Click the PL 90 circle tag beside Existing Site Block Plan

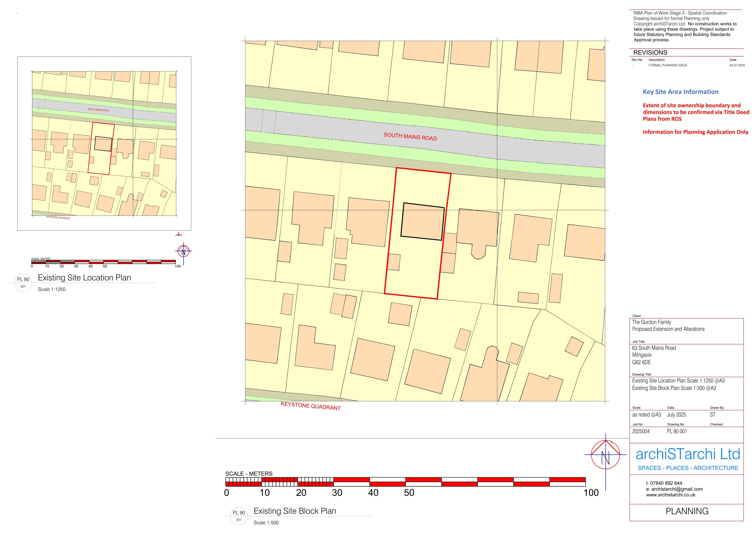coord(239,516)
